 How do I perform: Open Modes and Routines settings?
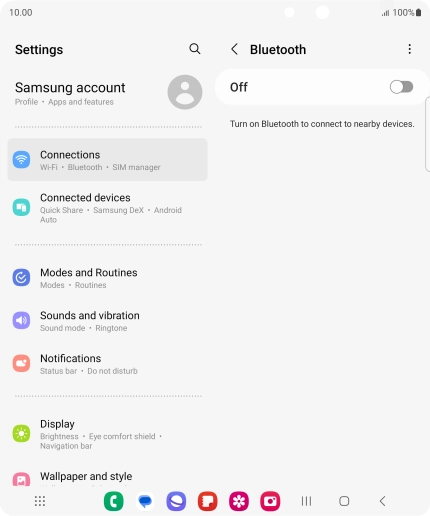pos(107,278)
